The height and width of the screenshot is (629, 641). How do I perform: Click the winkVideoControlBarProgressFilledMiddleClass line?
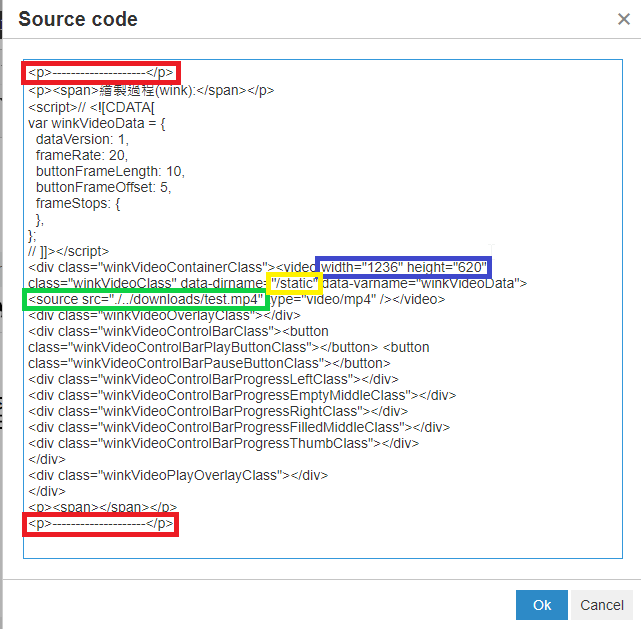239,428
